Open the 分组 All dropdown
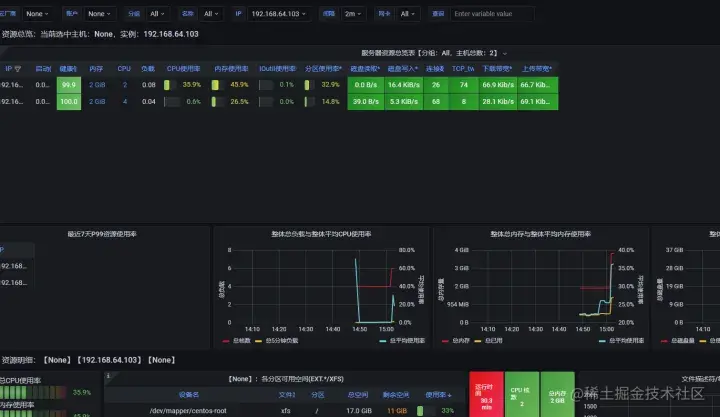Viewport: 720px width, 417px height. [157, 14]
